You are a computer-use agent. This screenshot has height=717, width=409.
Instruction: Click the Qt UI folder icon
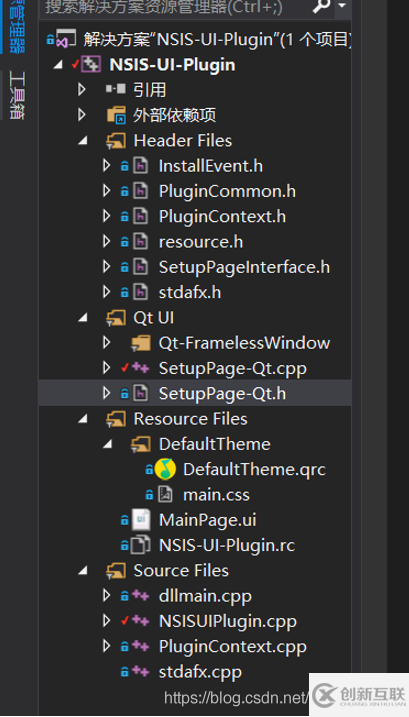pyautogui.click(x=116, y=318)
